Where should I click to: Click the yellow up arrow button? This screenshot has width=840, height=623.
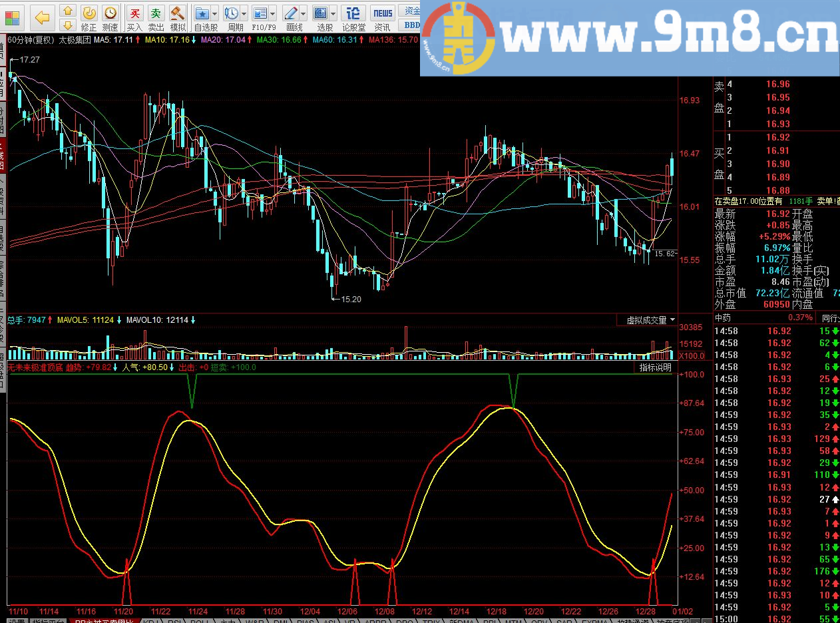[x=67, y=11]
